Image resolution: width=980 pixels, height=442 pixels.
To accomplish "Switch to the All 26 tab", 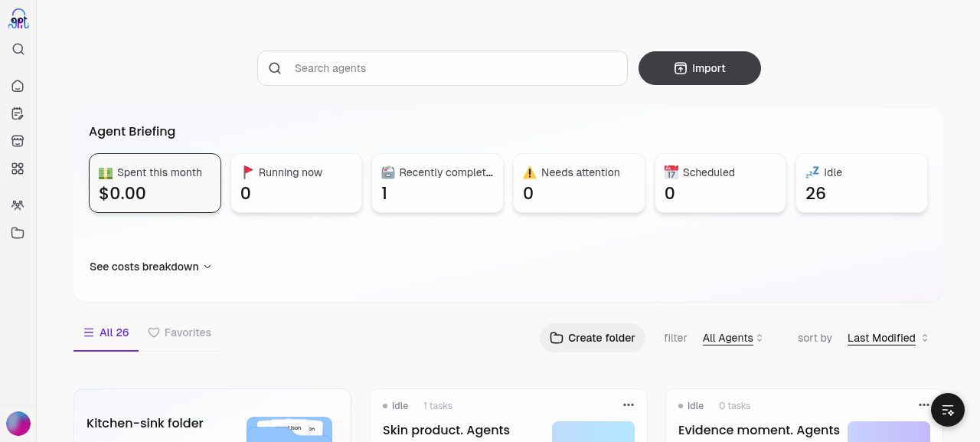I will pos(106,332).
